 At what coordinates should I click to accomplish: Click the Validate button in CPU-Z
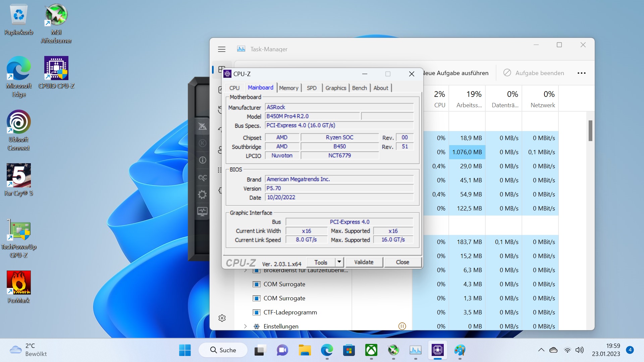(x=364, y=262)
